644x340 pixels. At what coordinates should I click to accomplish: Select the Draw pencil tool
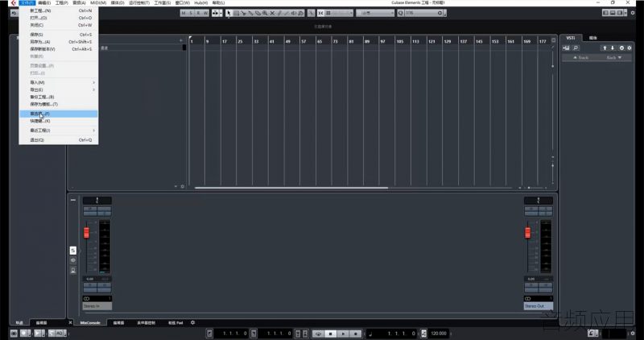coord(279,13)
